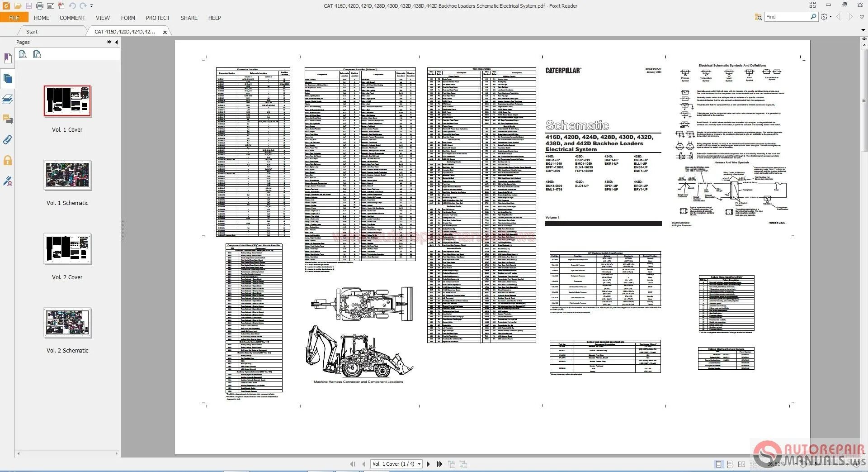Open the VIEW ribbon tab
Screen dimensions: 868x472
coord(103,18)
